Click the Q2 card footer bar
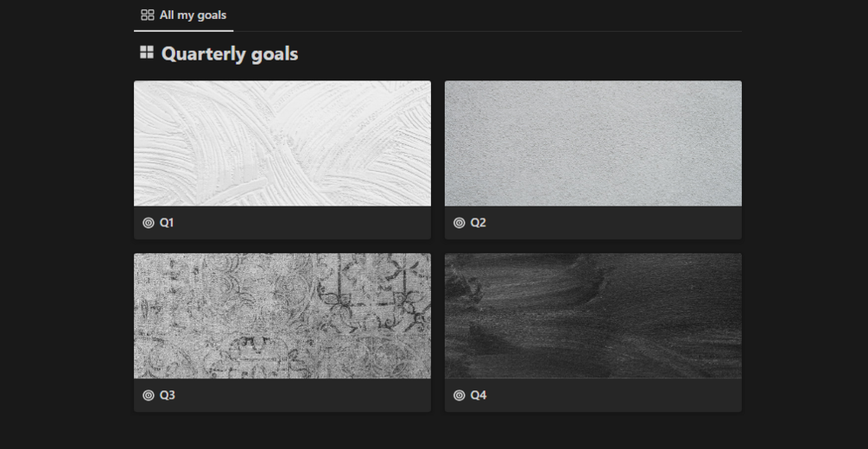 (592, 223)
